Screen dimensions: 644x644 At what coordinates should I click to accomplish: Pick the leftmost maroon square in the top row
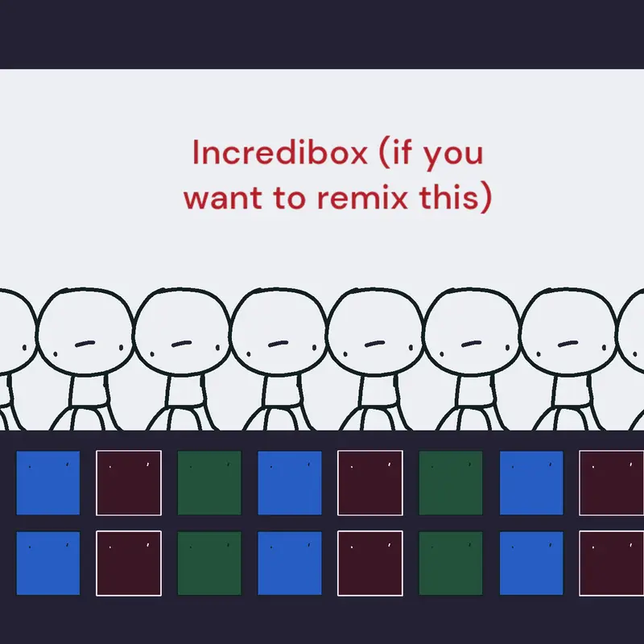(x=129, y=482)
